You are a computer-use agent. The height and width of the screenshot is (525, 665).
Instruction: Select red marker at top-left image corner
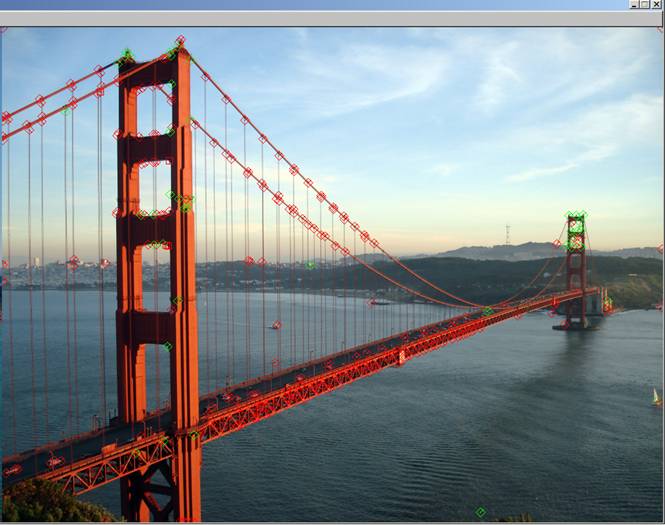tap(3, 30)
